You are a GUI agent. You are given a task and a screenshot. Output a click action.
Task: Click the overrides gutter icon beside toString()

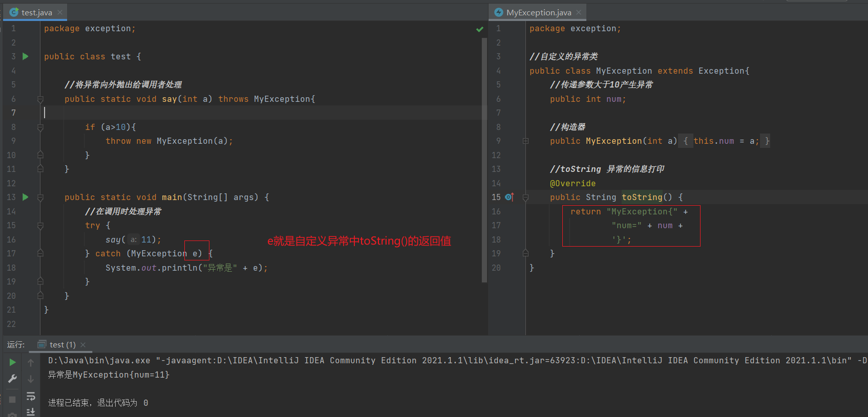pyautogui.click(x=509, y=197)
